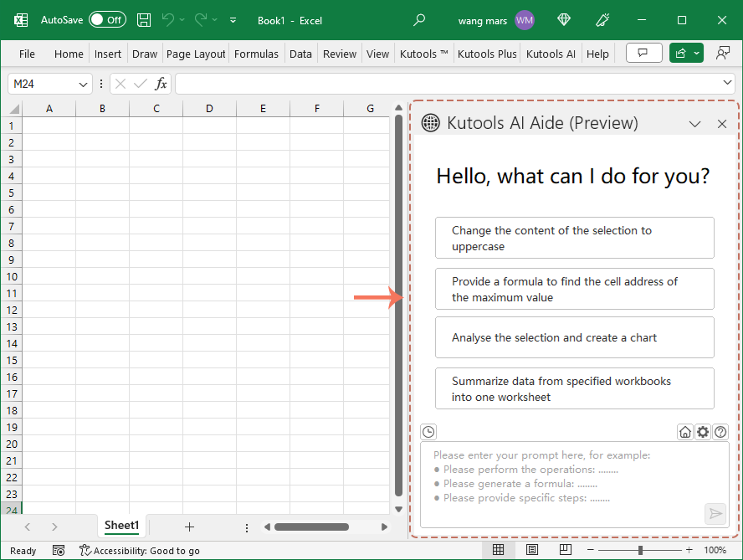Click the Comments button in the ribbon
The width and height of the screenshot is (743, 560).
pos(643,53)
